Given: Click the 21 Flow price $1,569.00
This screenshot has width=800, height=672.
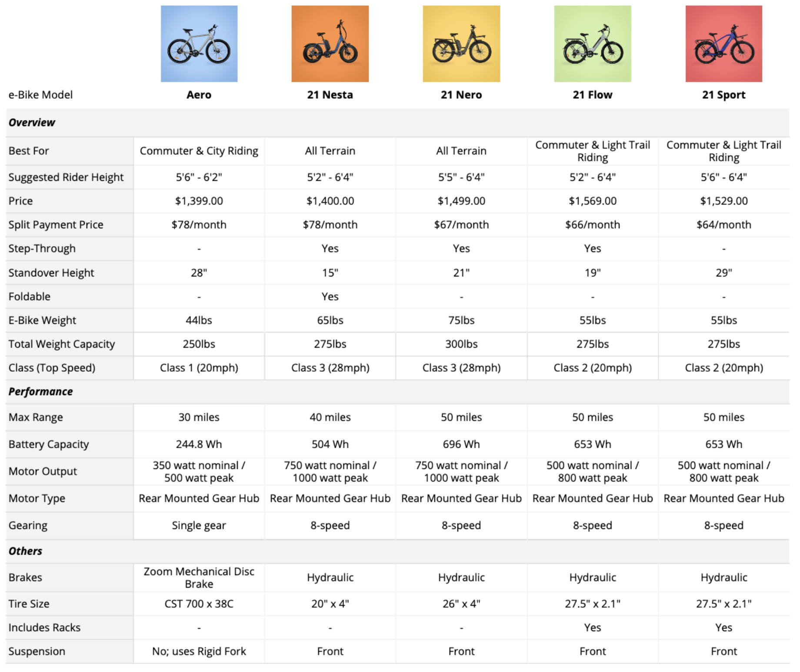Looking at the screenshot, I should pyautogui.click(x=593, y=201).
